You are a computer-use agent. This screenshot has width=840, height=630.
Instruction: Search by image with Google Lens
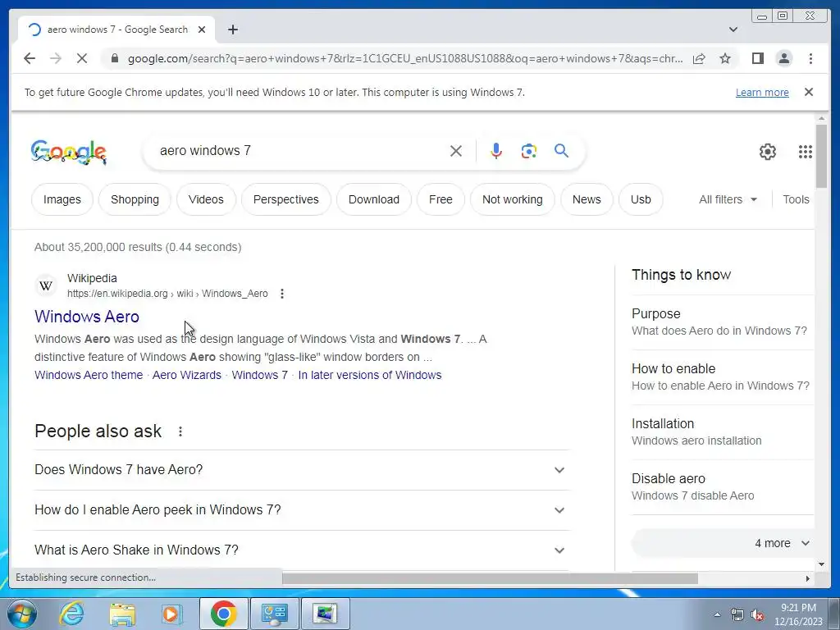(529, 151)
